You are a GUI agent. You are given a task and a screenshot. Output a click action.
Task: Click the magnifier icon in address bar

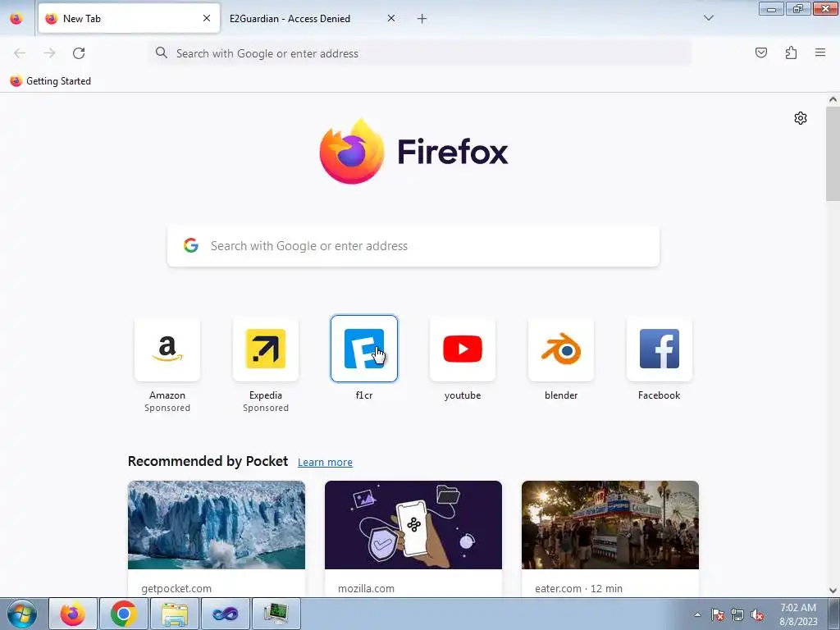[x=162, y=52]
